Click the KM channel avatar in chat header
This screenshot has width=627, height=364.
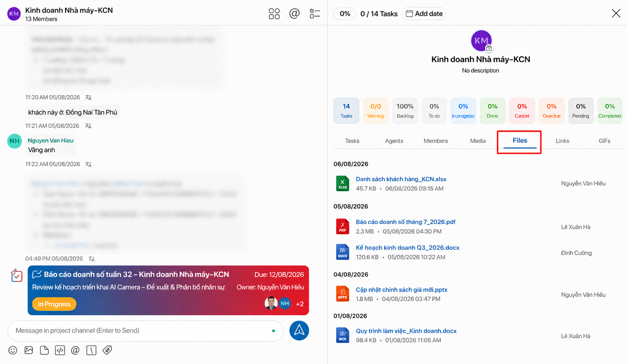point(14,14)
